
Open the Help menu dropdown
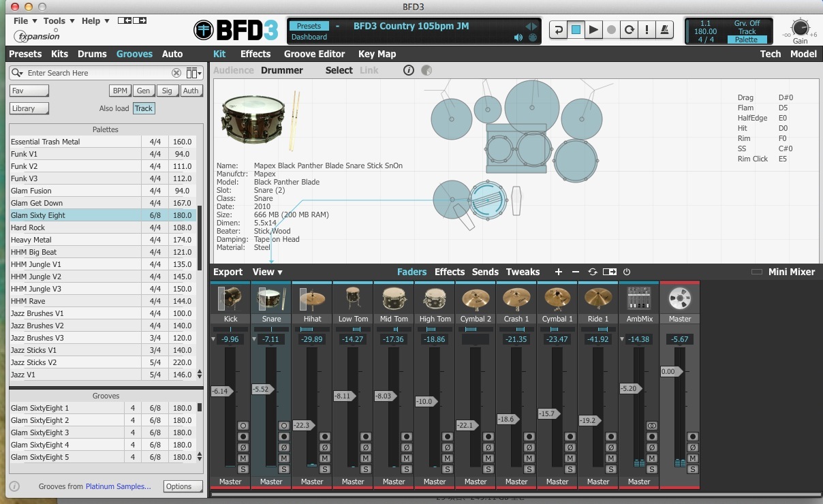[95, 21]
